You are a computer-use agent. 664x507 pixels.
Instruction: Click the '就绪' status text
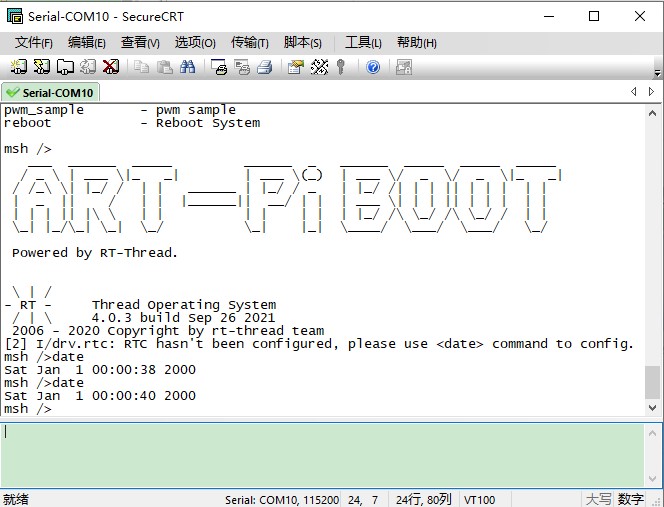click(16, 499)
